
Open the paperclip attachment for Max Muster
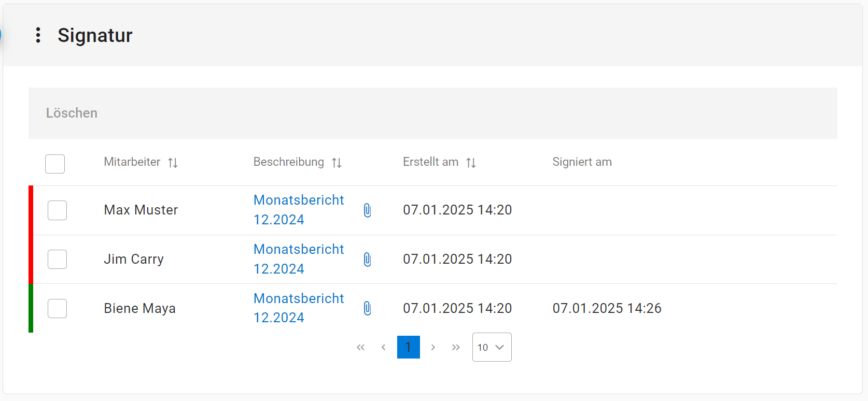[367, 210]
